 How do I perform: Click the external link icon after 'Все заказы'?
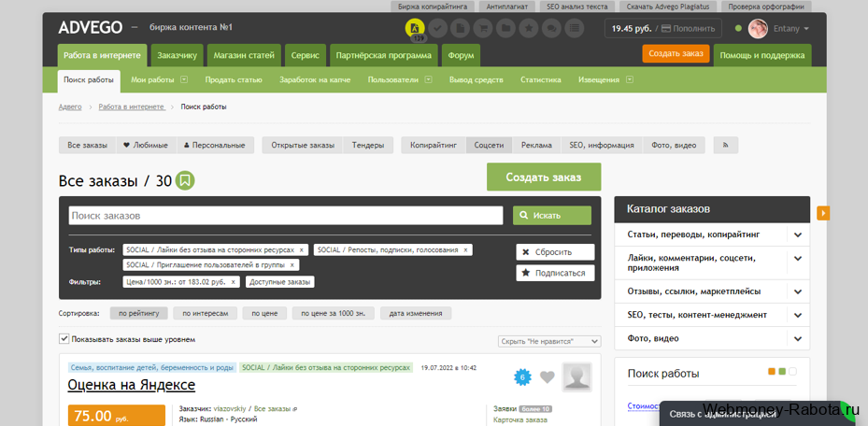tap(294, 409)
